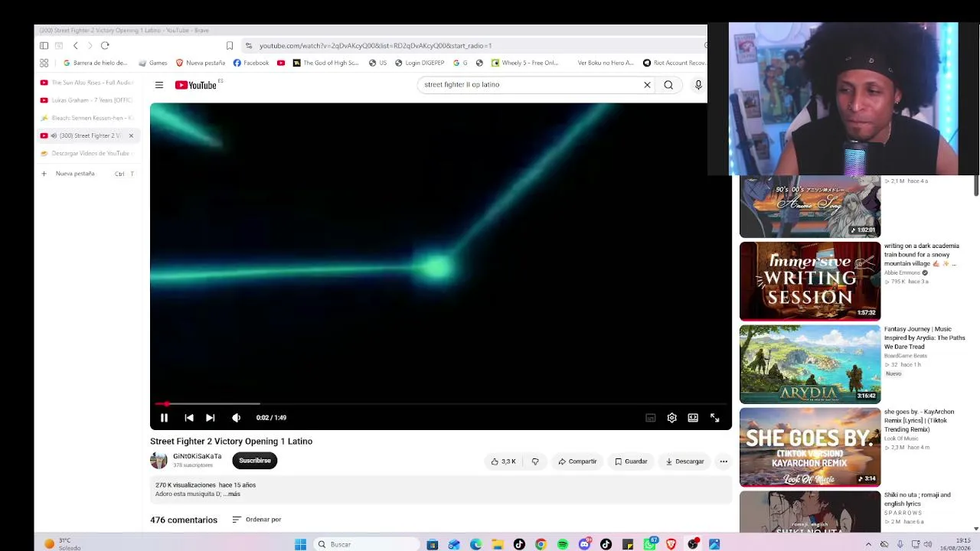980x551 pixels.
Task: Open the 90's 00's Anime Song thumbnail
Action: [x=810, y=207]
